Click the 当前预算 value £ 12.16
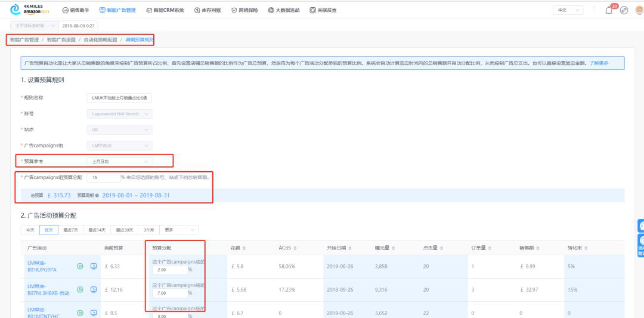Image resolution: width=644 pixels, height=318 pixels. [114, 289]
